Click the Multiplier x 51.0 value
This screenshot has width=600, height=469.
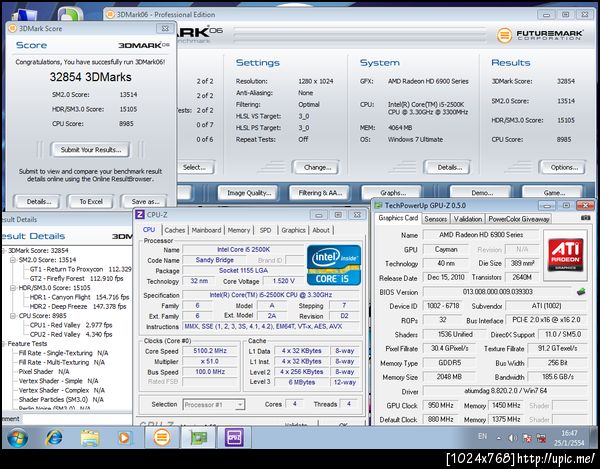[210, 362]
